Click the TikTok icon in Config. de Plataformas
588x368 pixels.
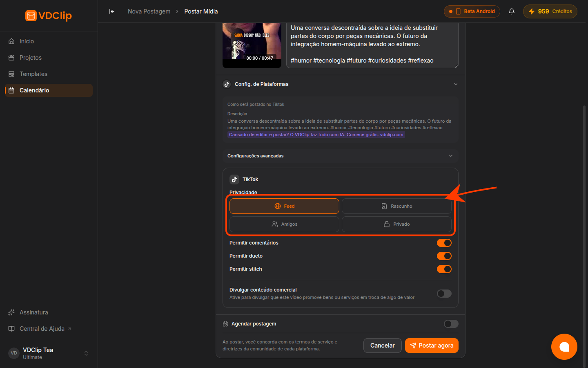click(227, 84)
